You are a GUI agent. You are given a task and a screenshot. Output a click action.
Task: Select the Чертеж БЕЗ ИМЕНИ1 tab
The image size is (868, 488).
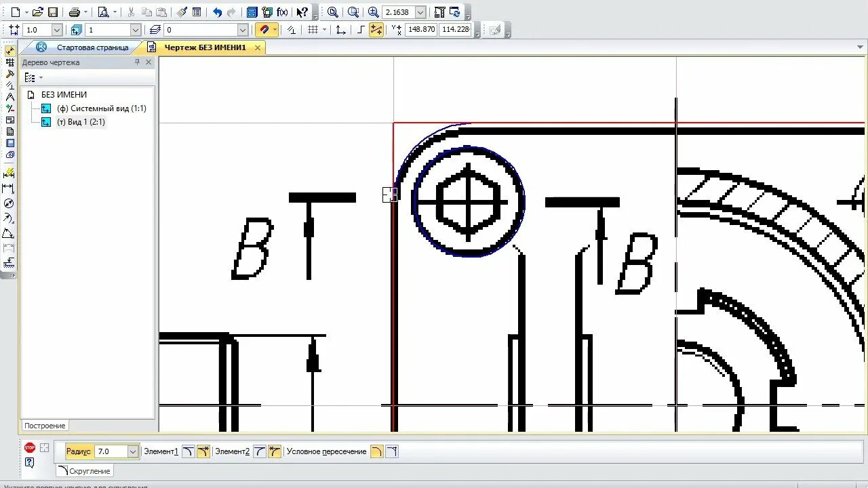coord(205,47)
